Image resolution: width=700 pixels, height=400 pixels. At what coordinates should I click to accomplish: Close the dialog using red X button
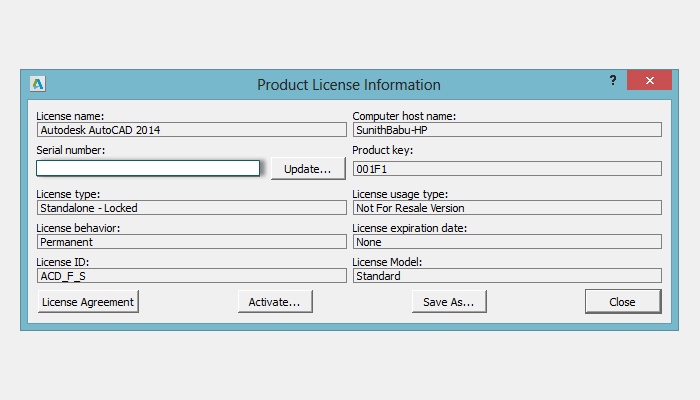[649, 80]
